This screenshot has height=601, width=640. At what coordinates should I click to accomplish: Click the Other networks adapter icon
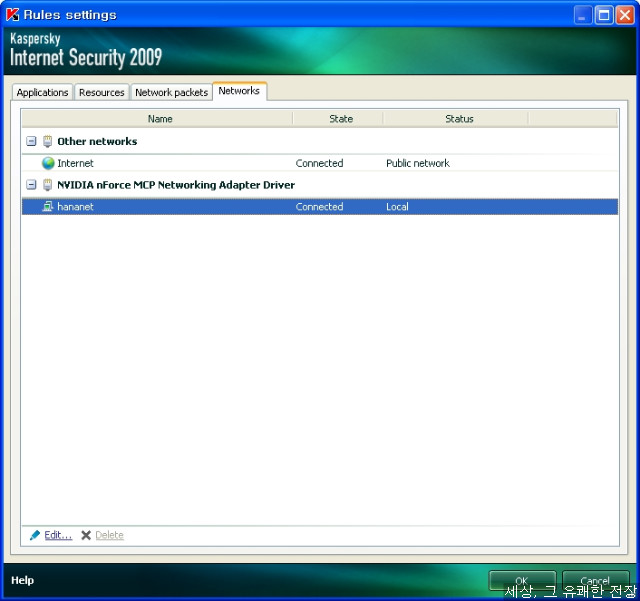tap(48, 141)
